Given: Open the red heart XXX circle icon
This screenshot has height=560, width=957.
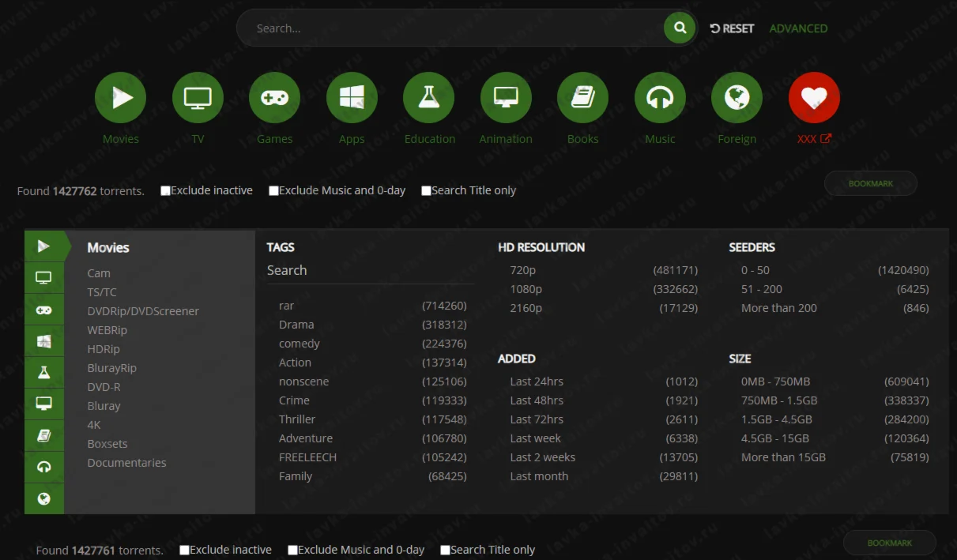Looking at the screenshot, I should click(814, 98).
